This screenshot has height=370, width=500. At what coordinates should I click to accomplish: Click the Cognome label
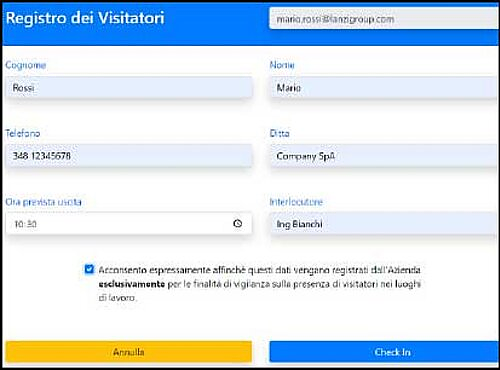pos(26,65)
